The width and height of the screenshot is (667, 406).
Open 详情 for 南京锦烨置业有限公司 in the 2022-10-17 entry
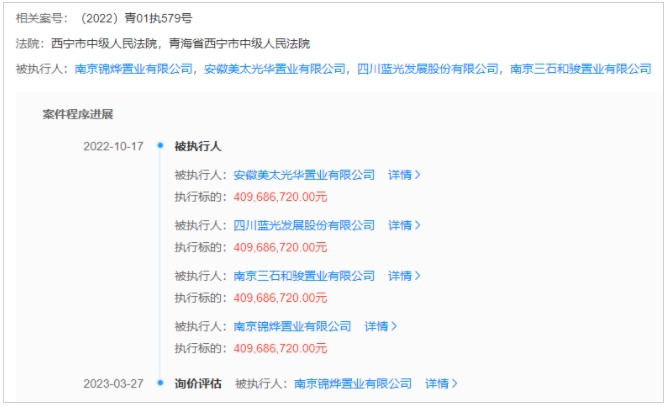point(380,326)
